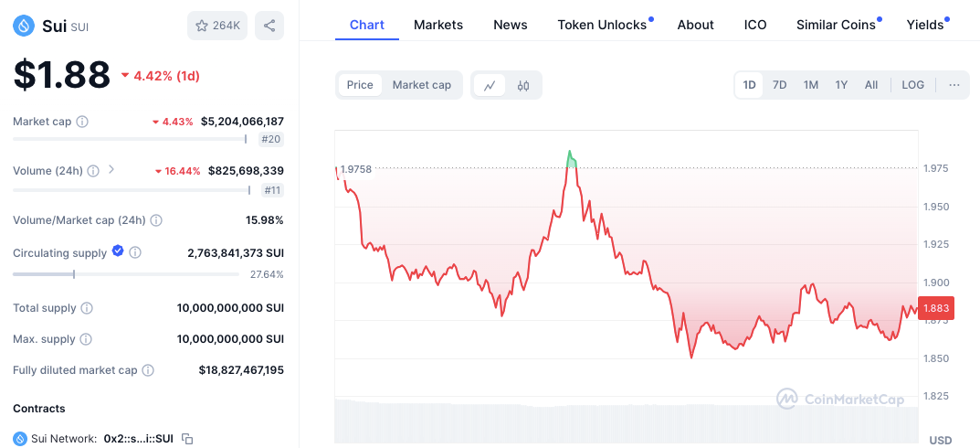Set chart range to 1M
980x448 pixels.
[811, 85]
